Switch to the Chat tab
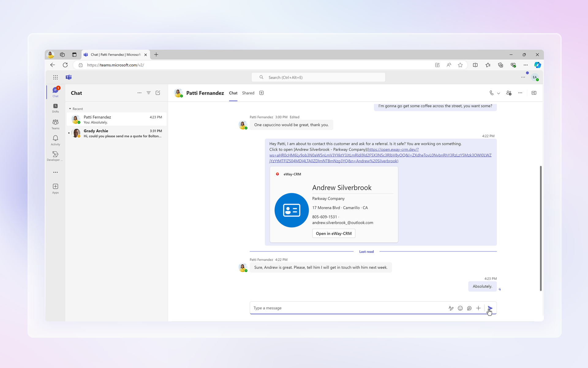This screenshot has height=368, width=588. 233,93
